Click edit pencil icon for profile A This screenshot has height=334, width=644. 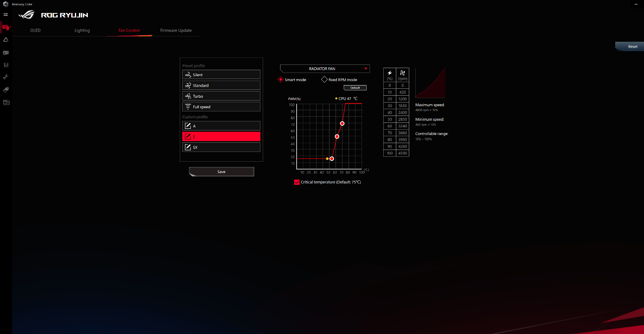coord(188,126)
